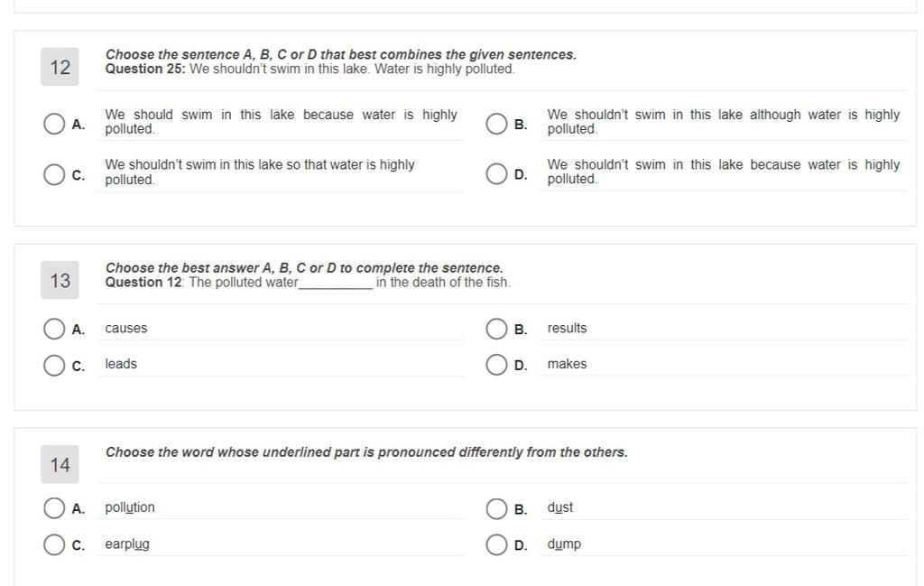
Task: Pick radio button for answer 'makes'
Action: (496, 365)
